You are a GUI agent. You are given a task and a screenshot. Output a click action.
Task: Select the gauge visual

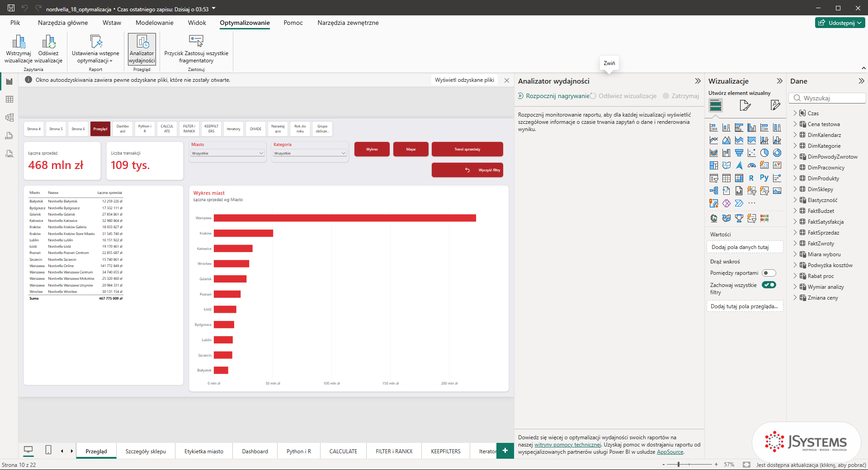[x=751, y=165]
